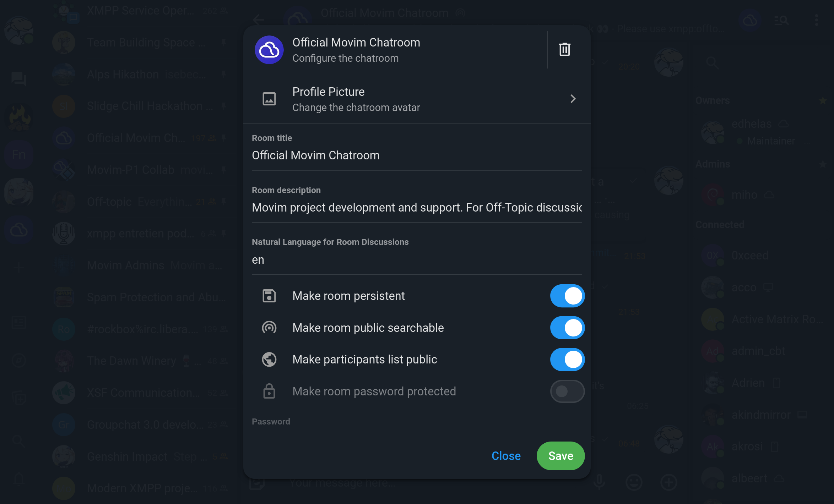
Task: Click the globe participants list icon
Action: pyautogui.click(x=269, y=360)
